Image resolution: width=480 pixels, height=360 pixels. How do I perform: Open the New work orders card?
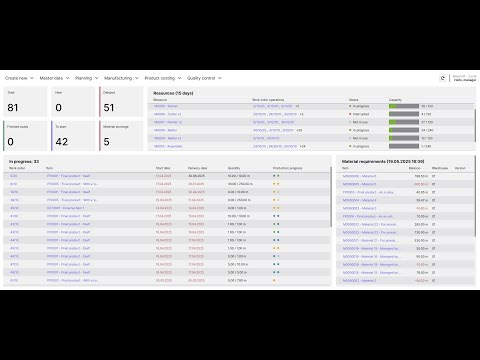(x=73, y=102)
